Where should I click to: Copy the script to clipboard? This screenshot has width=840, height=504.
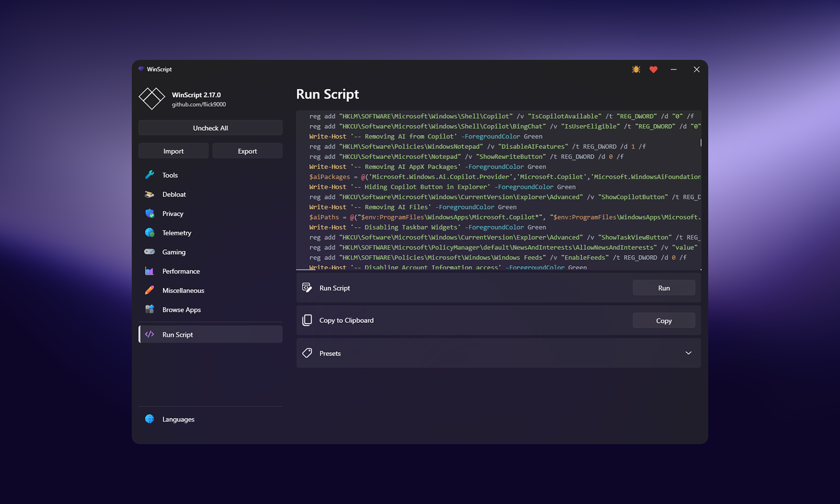tap(664, 321)
